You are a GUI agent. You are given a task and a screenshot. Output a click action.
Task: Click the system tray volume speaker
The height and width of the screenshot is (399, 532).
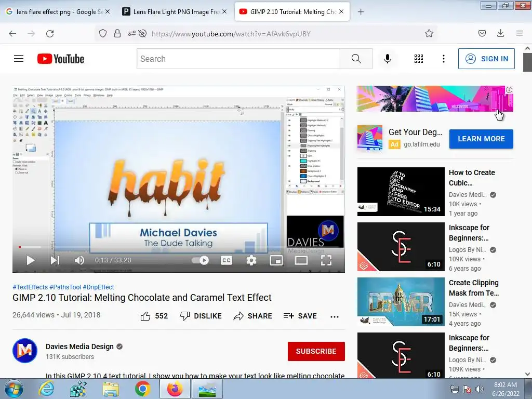pyautogui.click(x=480, y=389)
